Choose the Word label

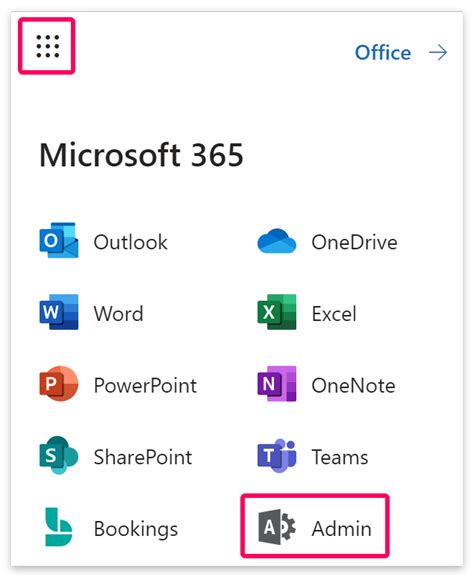click(118, 314)
